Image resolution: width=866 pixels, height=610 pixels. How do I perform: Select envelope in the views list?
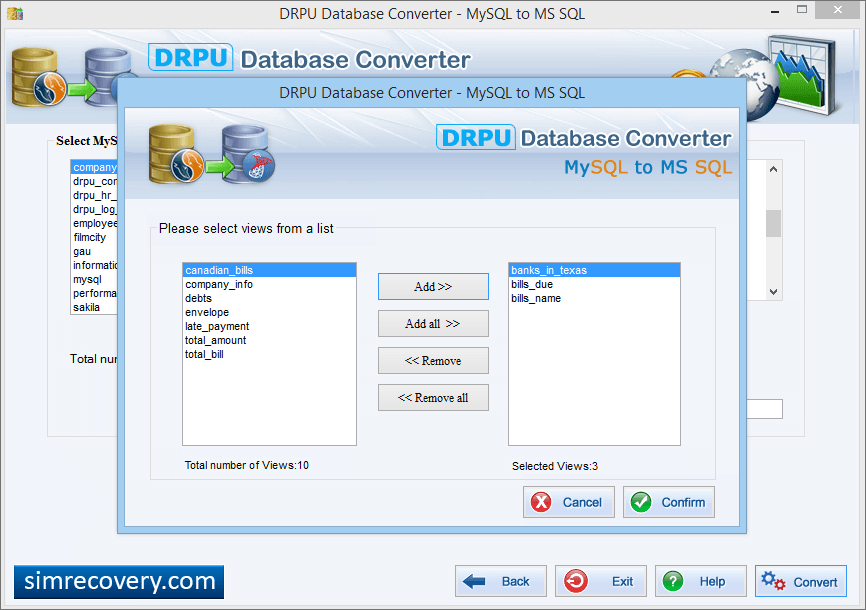(269, 312)
